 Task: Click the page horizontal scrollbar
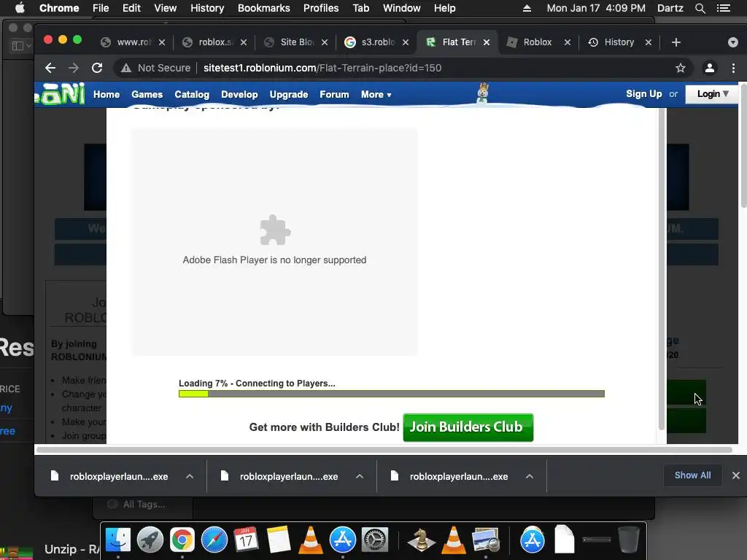click(x=384, y=450)
